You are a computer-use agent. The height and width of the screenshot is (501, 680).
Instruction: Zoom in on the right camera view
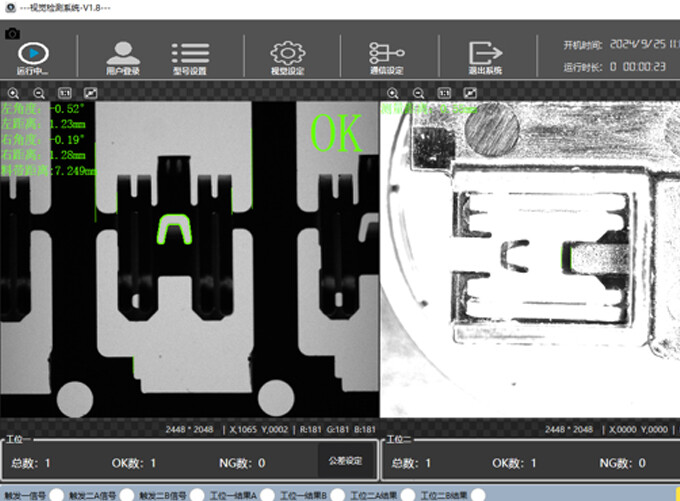[393, 93]
